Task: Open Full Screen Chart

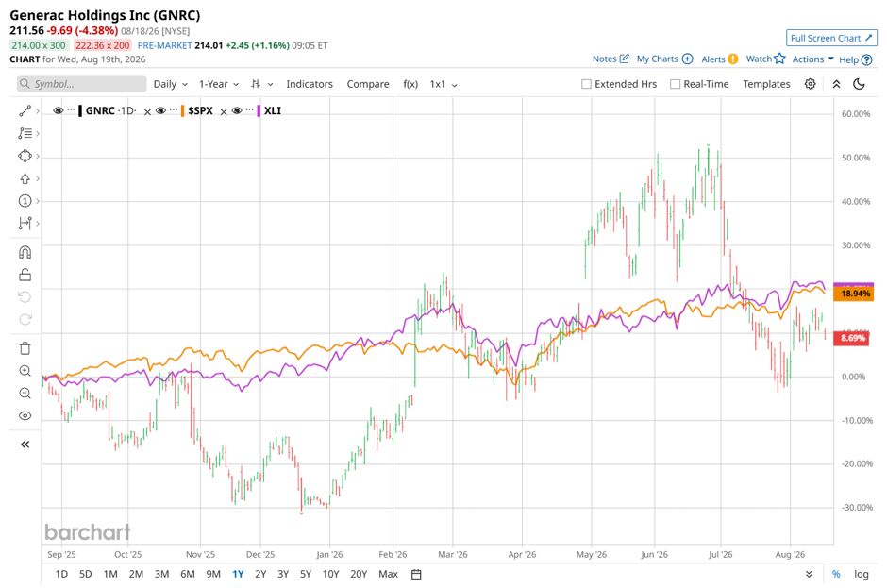Action: click(831, 38)
